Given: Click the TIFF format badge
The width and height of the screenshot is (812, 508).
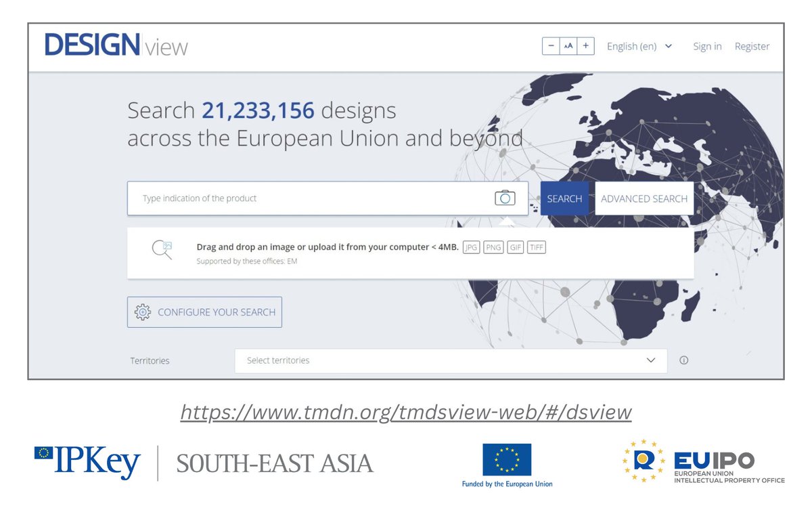Looking at the screenshot, I should [x=537, y=247].
